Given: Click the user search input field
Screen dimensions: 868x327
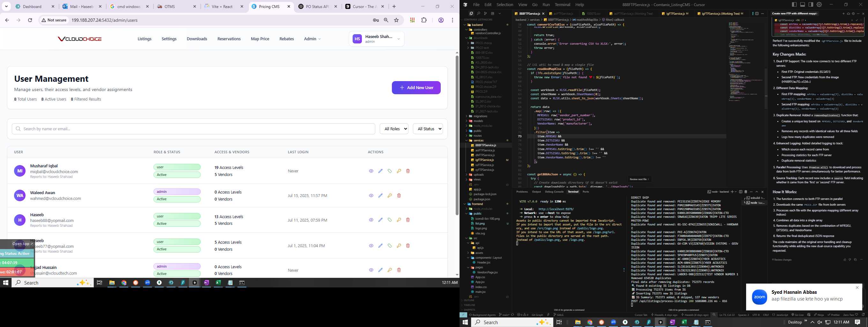Looking at the screenshot, I should [x=193, y=129].
